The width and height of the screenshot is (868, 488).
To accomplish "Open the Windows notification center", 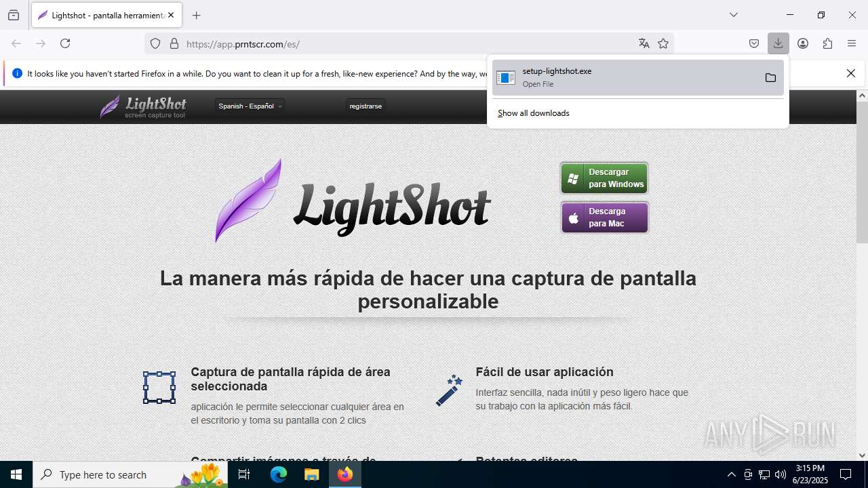I will click(x=846, y=474).
